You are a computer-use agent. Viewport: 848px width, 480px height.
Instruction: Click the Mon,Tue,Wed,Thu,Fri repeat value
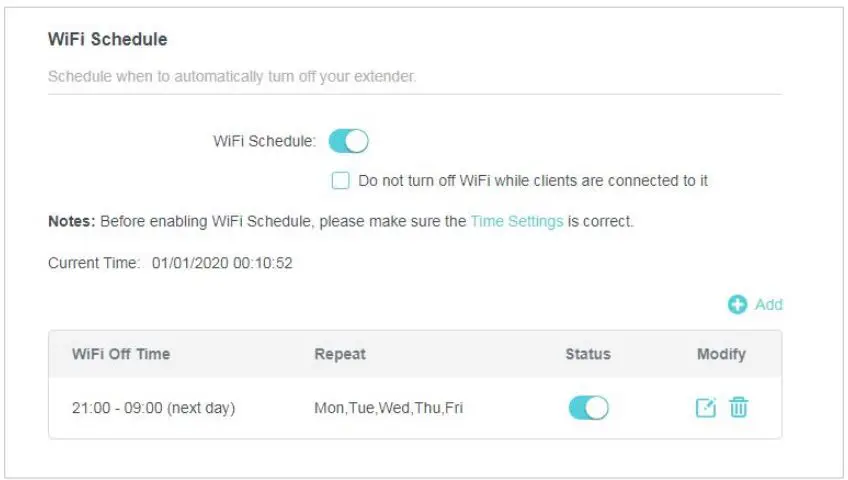click(x=389, y=408)
